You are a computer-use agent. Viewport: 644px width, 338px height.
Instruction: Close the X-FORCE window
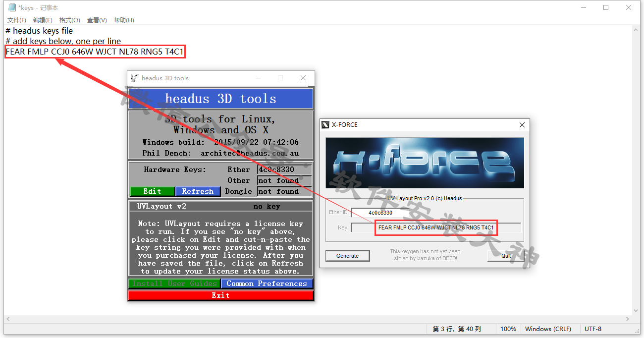tap(522, 125)
